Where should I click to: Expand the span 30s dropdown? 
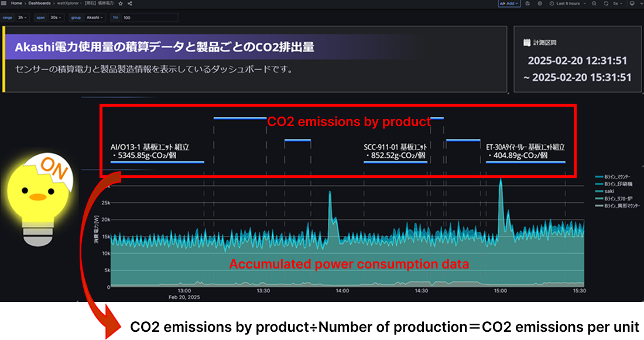(57, 18)
